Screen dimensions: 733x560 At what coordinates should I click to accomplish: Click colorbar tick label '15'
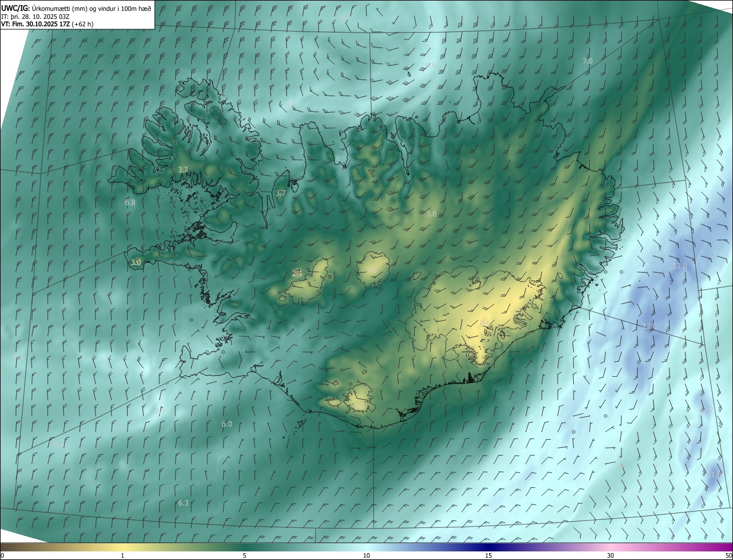click(488, 556)
